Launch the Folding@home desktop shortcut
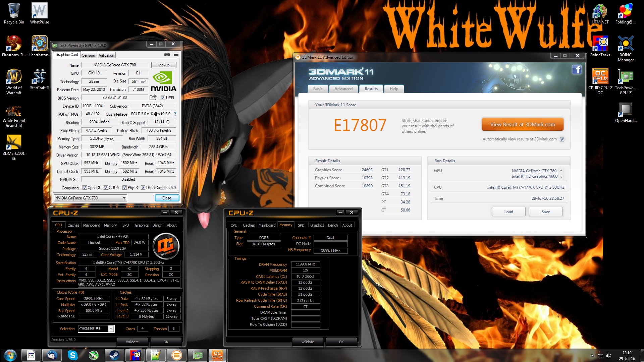 626,13
